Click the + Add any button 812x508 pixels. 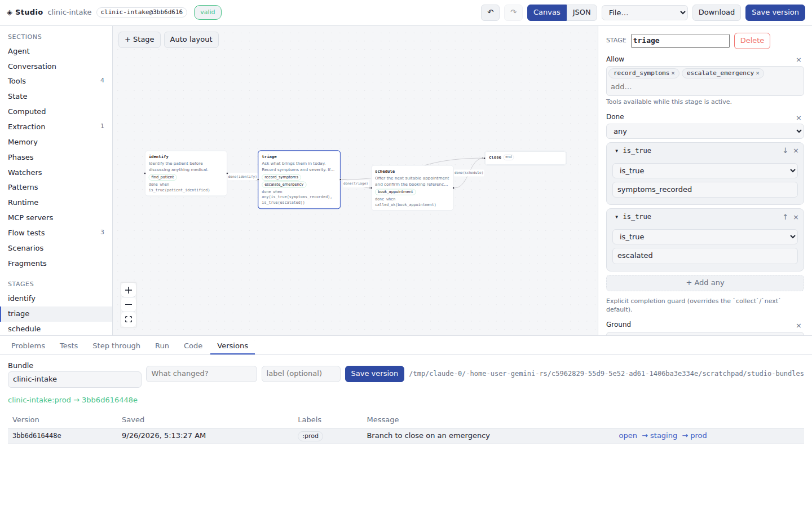tap(705, 283)
